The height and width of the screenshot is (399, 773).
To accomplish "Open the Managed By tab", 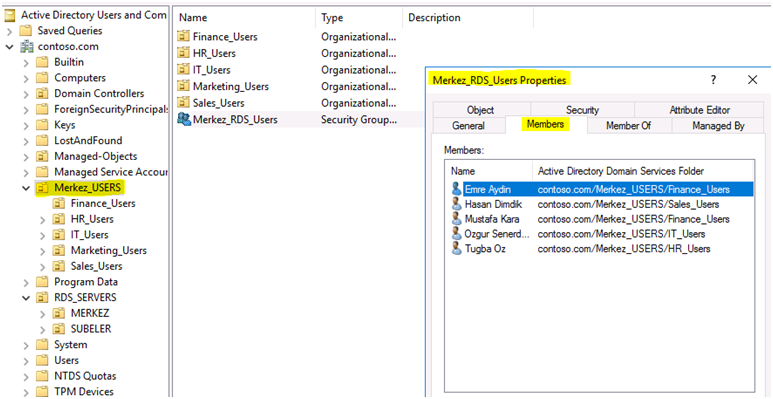I will [x=718, y=126].
